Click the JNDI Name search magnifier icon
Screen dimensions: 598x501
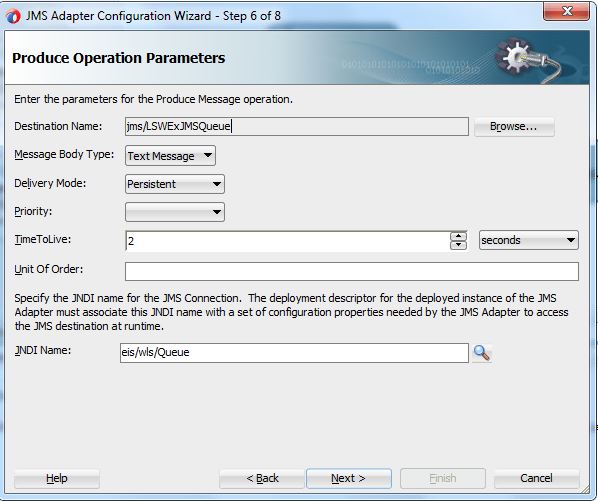tap(481, 353)
